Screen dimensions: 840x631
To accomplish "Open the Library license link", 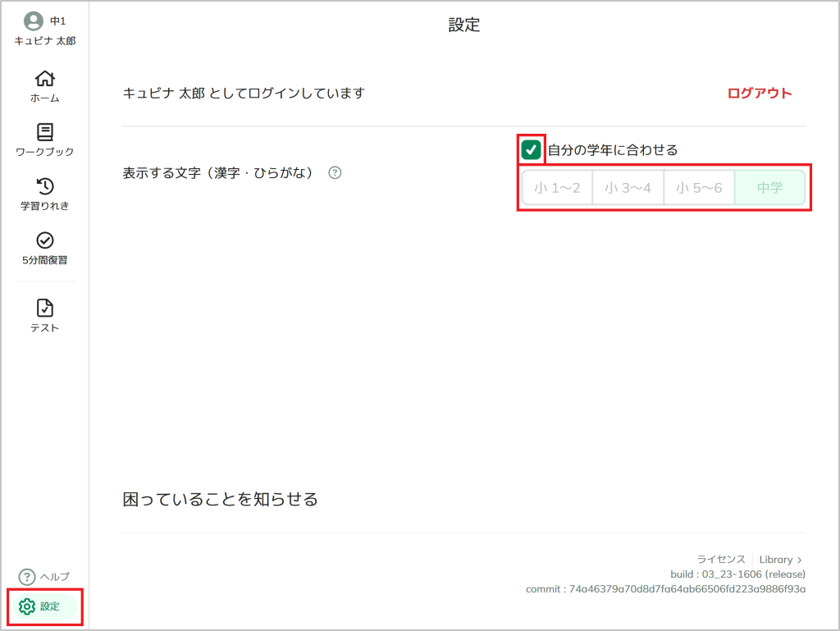I will 776,560.
